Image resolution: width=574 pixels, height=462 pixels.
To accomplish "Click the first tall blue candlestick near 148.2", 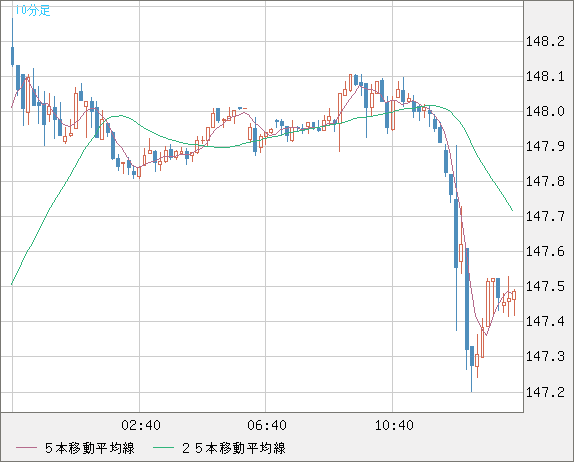I will coord(12,55).
